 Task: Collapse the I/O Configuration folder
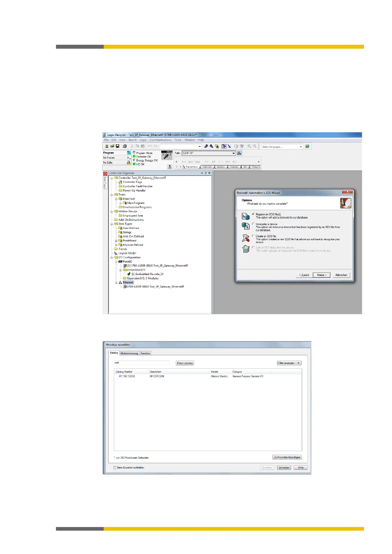pos(112,258)
